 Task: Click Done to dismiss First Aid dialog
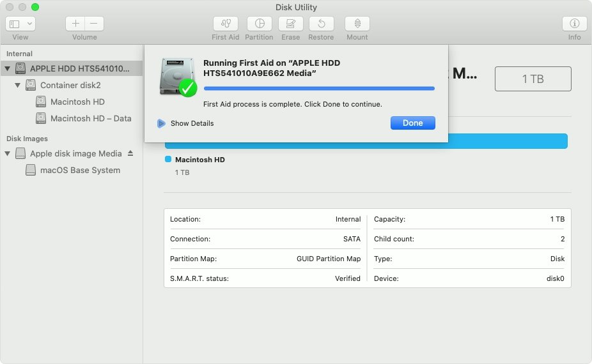click(x=412, y=123)
